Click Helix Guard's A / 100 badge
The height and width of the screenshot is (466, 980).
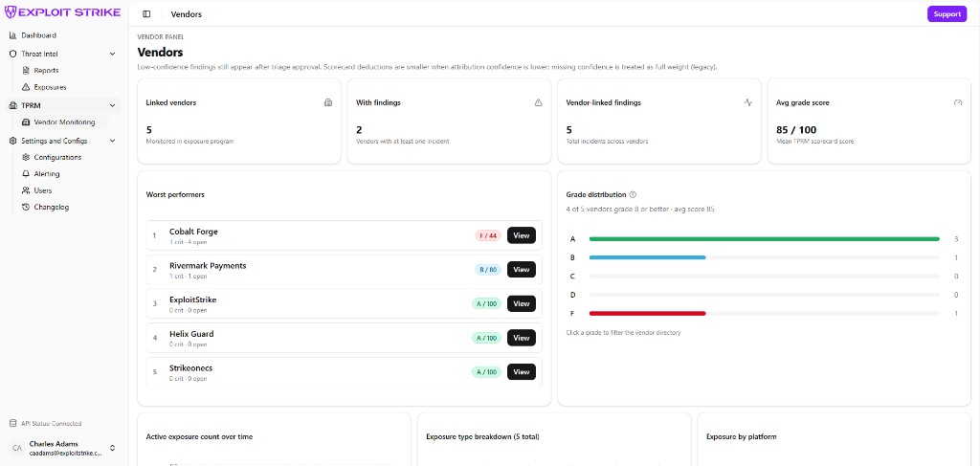tap(486, 338)
